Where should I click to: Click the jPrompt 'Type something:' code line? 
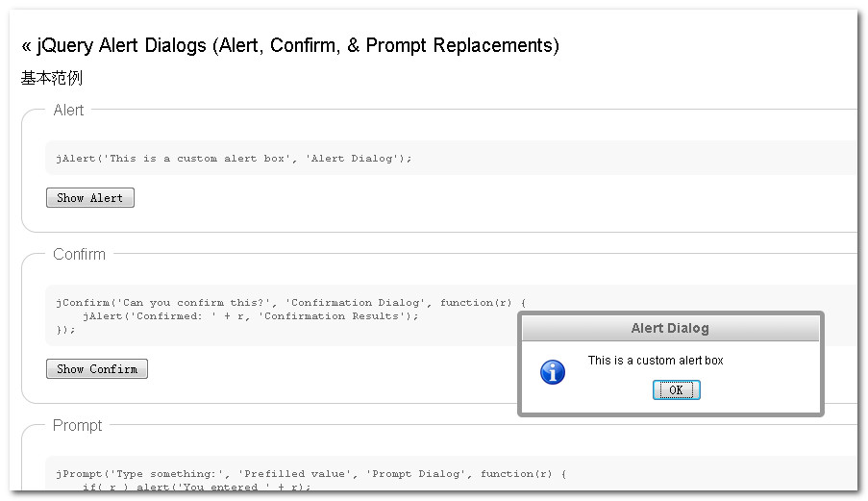click(x=311, y=474)
